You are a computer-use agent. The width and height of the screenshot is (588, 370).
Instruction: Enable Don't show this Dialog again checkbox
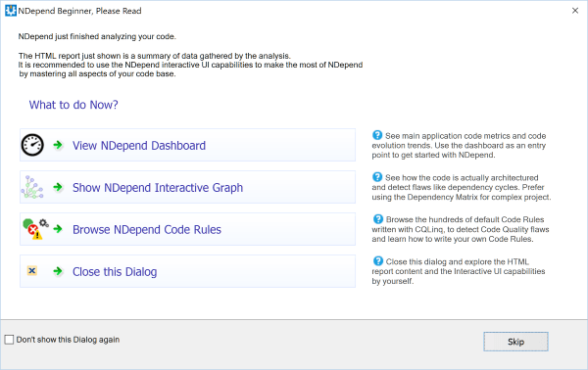pyautogui.click(x=9, y=340)
